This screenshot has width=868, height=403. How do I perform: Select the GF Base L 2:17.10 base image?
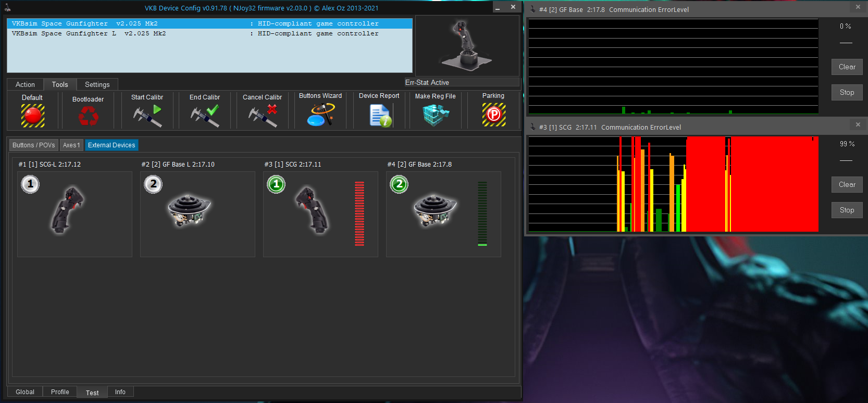pos(190,210)
